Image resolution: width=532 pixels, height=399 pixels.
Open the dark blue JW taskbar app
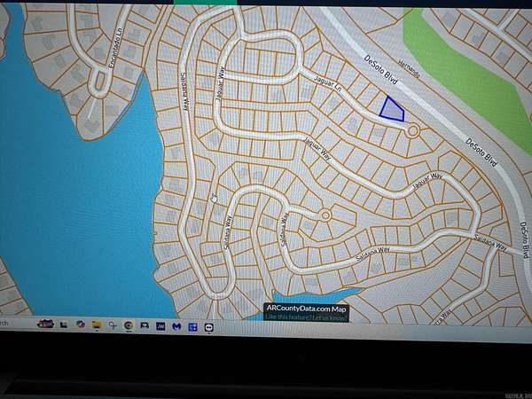click(160, 326)
